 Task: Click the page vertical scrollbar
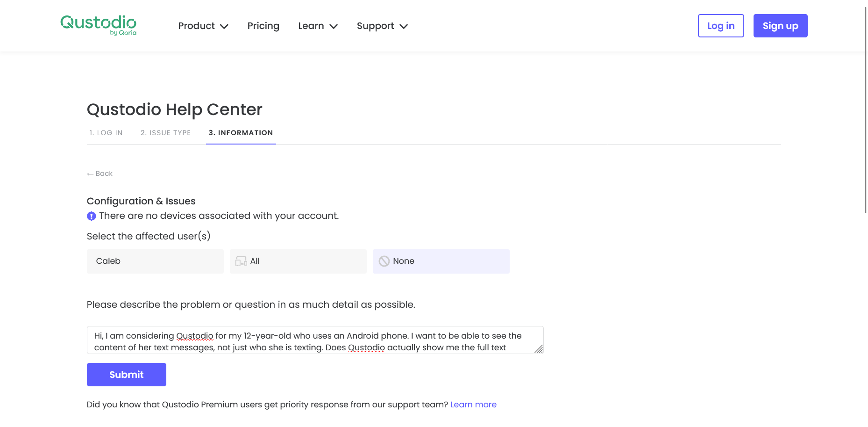[866, 110]
